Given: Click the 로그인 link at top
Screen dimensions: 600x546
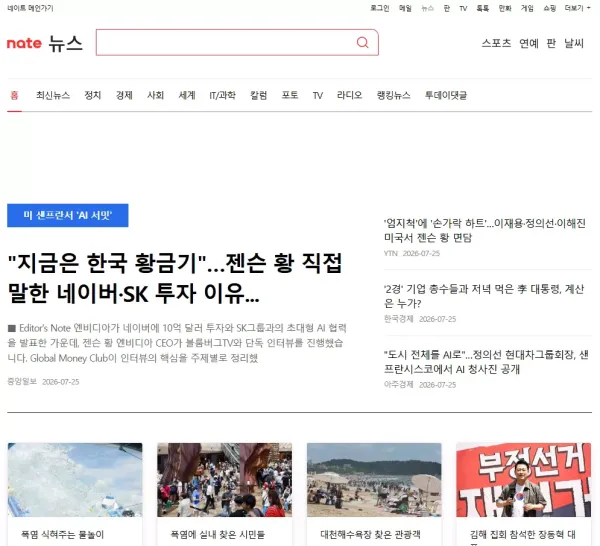Looking at the screenshot, I should click(380, 8).
